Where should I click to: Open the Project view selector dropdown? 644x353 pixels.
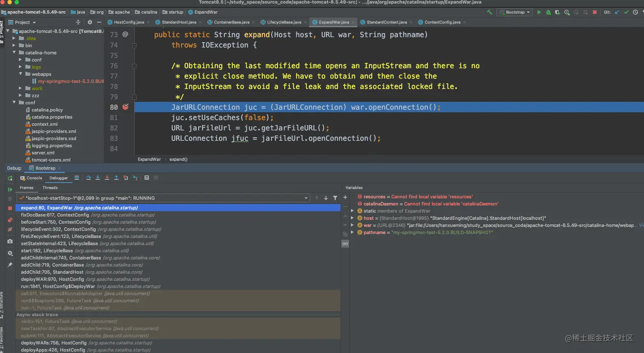tap(22, 22)
